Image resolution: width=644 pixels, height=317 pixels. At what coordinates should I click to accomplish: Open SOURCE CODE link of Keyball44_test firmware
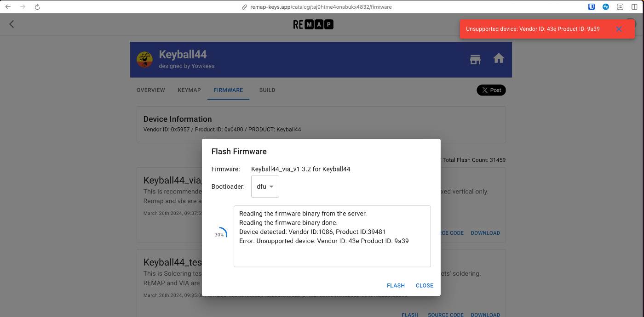[446, 315]
